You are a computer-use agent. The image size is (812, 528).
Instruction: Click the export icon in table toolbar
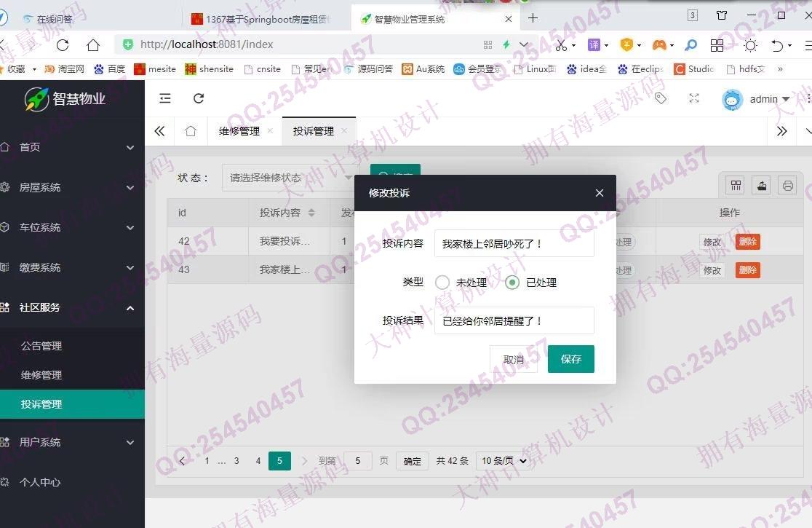(762, 186)
